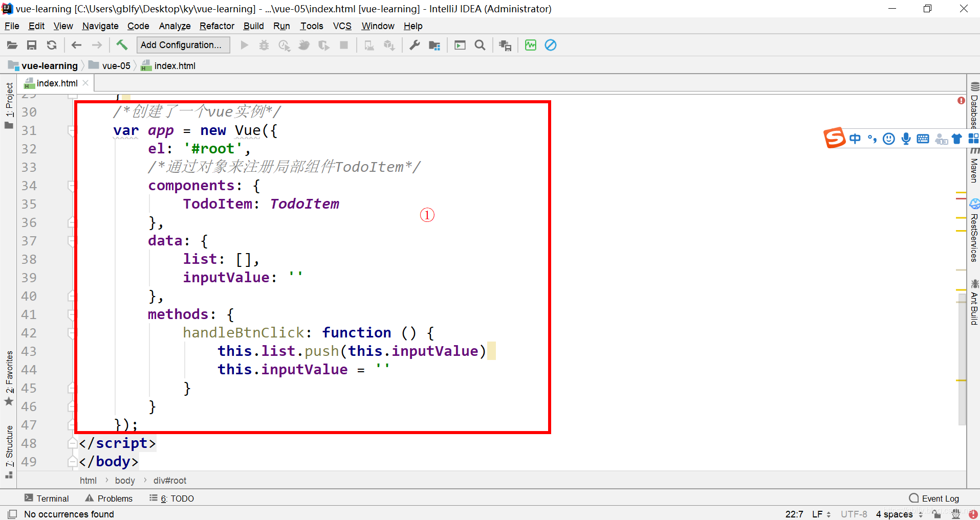
Task: Place cursor on line 43 push statement
Action: tap(352, 351)
